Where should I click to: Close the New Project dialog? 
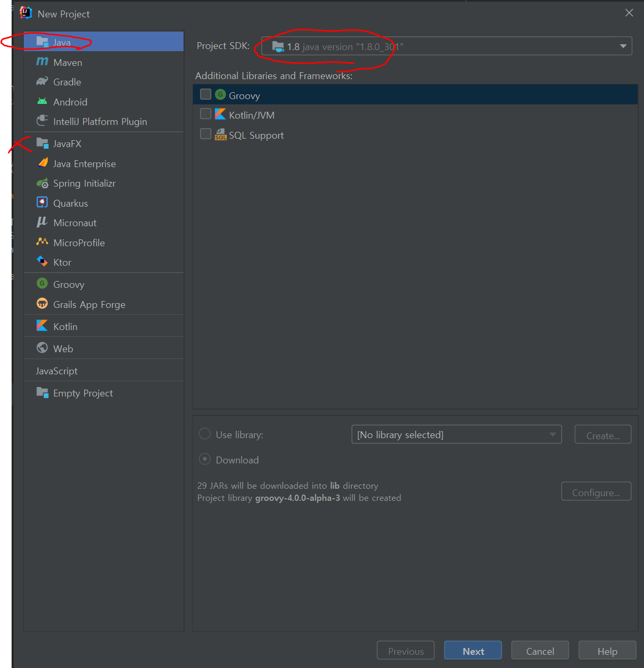(x=629, y=13)
